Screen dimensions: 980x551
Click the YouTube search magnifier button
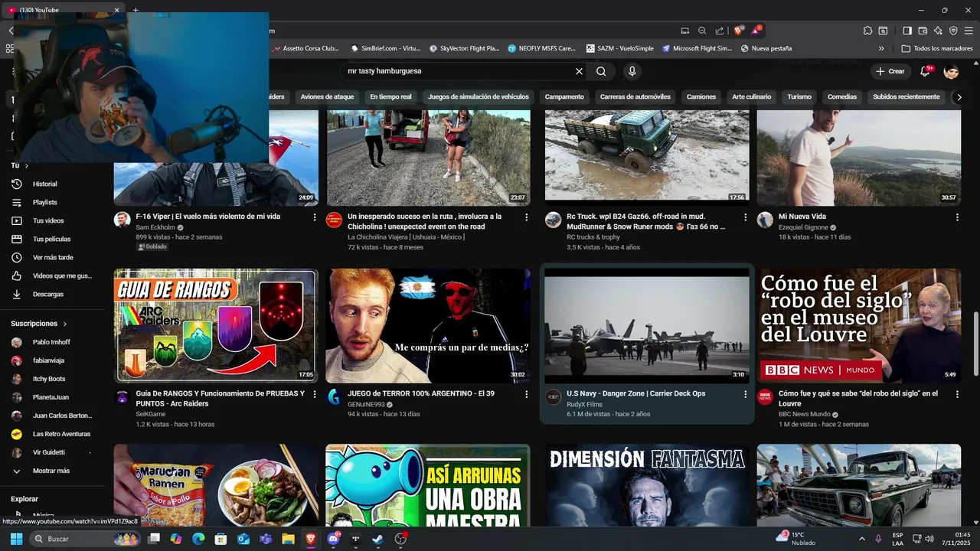pos(601,71)
